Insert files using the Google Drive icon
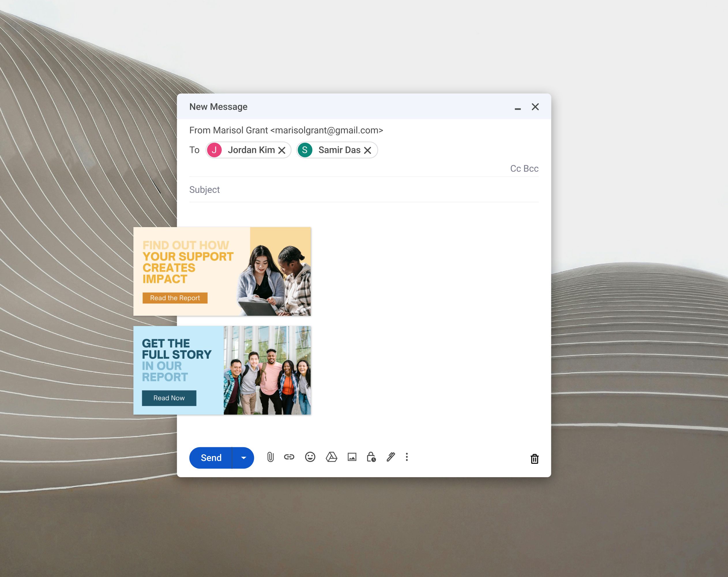 (x=331, y=457)
